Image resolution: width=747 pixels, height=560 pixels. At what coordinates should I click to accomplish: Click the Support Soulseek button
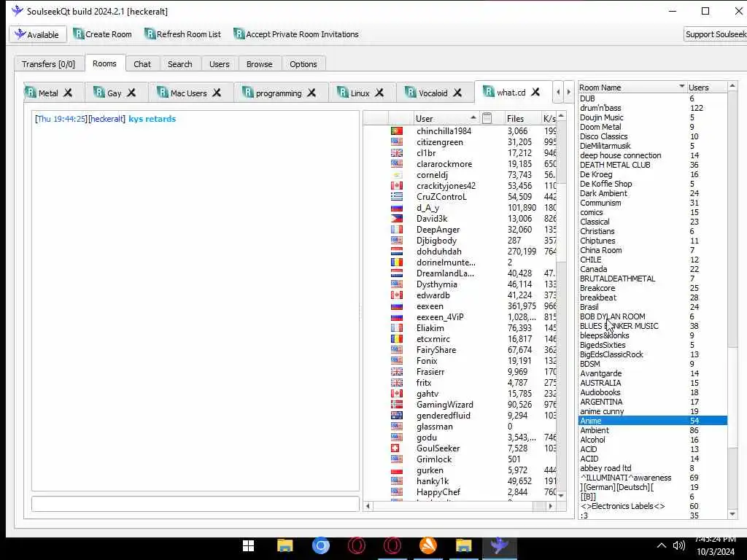click(716, 34)
